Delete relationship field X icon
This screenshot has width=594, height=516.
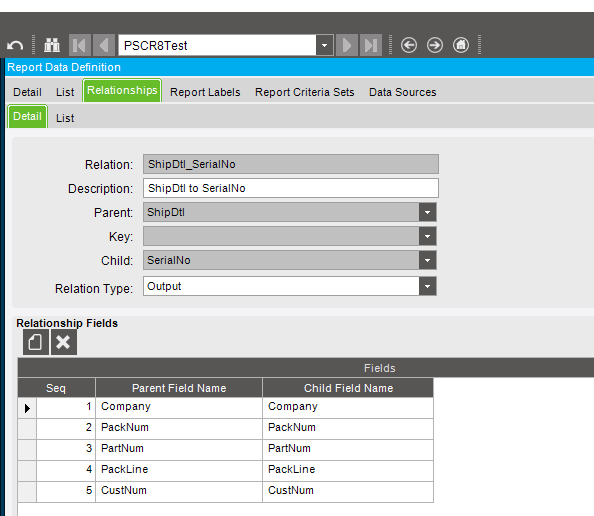[x=64, y=342]
